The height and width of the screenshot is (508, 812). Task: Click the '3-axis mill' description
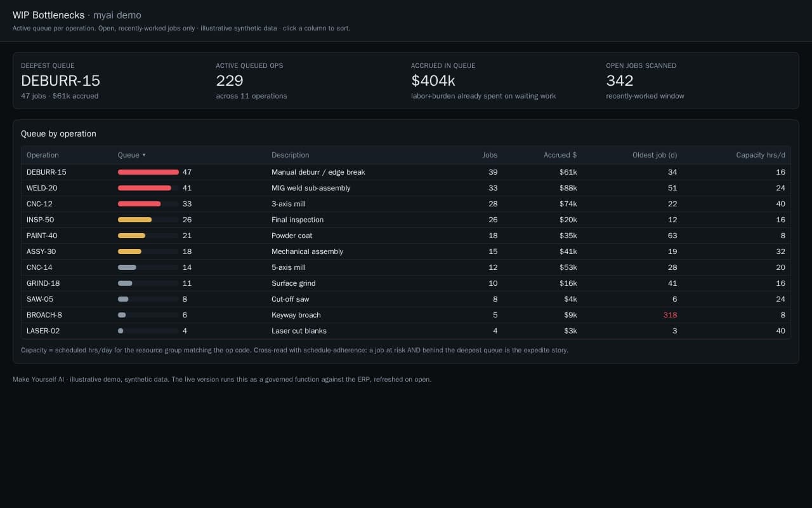pyautogui.click(x=289, y=204)
